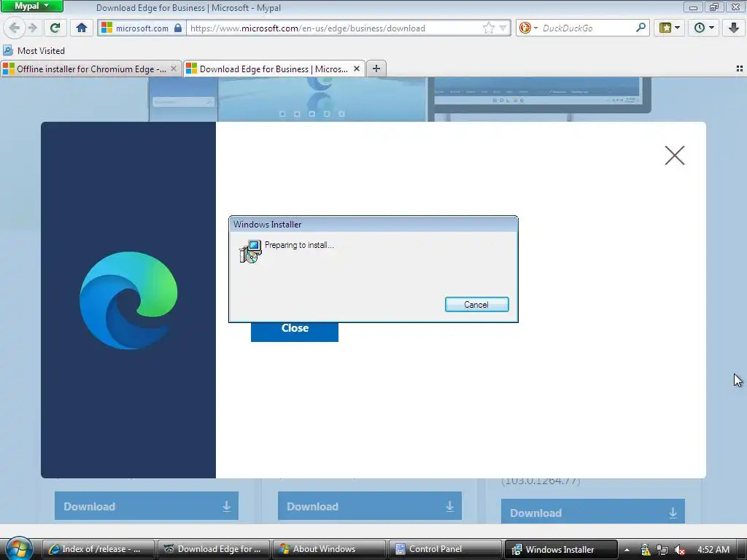The height and width of the screenshot is (560, 747).
Task: Switch to Control Panel taskbar item
Action: coord(445,549)
